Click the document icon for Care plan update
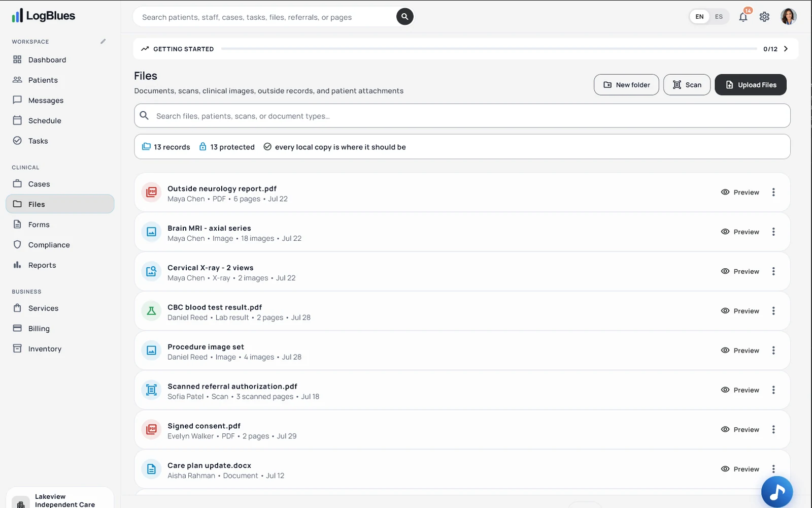The height and width of the screenshot is (508, 812). [151, 469]
